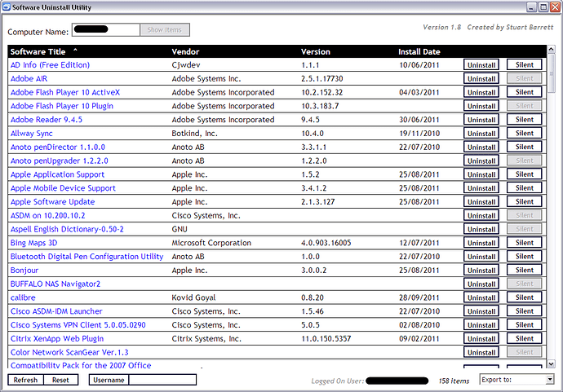Silent uninstall Citrix XenApp Web Plugin
The width and height of the screenshot is (563, 392).
pos(524,338)
